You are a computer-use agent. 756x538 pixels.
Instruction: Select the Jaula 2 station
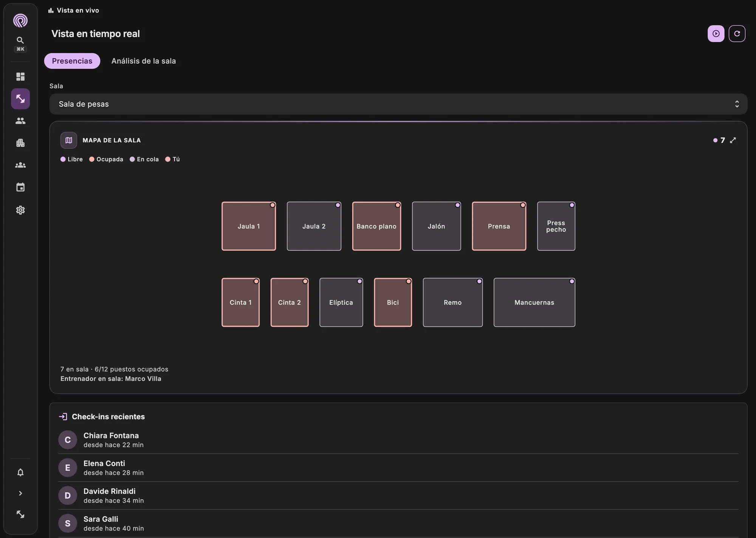[314, 226]
